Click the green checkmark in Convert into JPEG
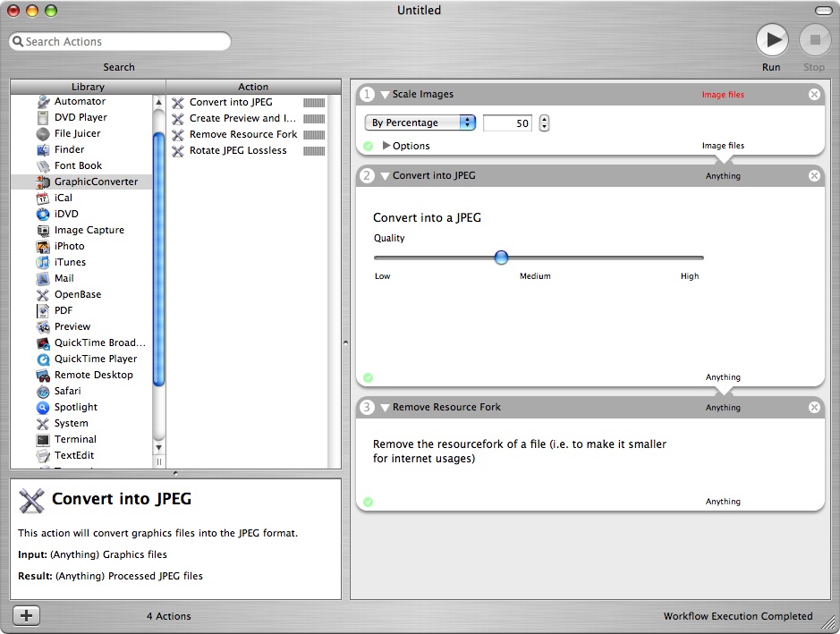Image resolution: width=840 pixels, height=634 pixels. [x=368, y=377]
